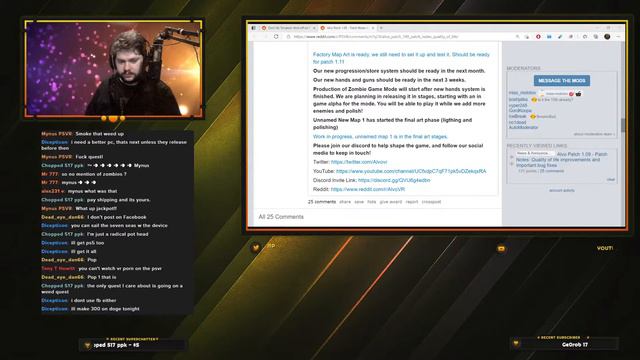Toggle the vertical tabs icon left of tabs
The image size is (640, 360).
pos(253,28)
